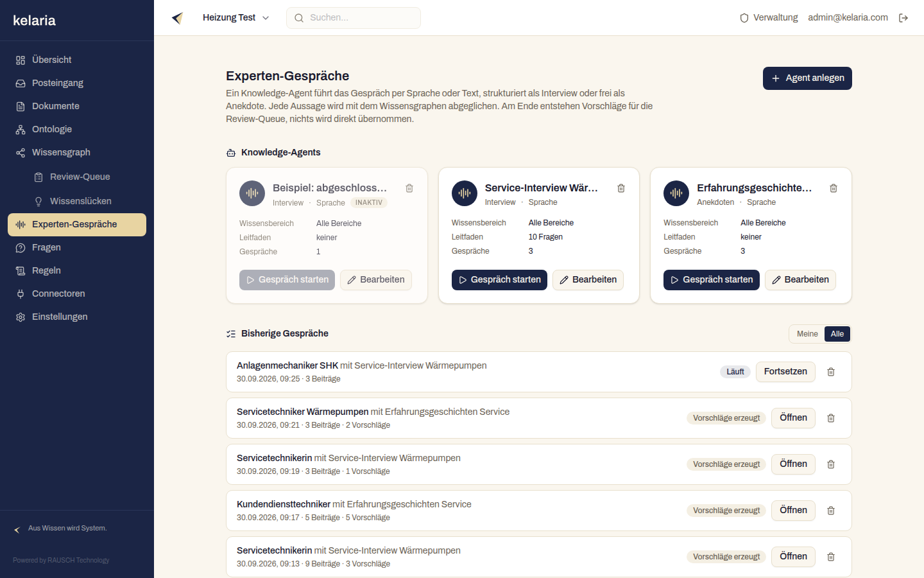Image resolution: width=924 pixels, height=578 pixels.
Task: Open the Verwaltung shield link
Action: pos(769,18)
